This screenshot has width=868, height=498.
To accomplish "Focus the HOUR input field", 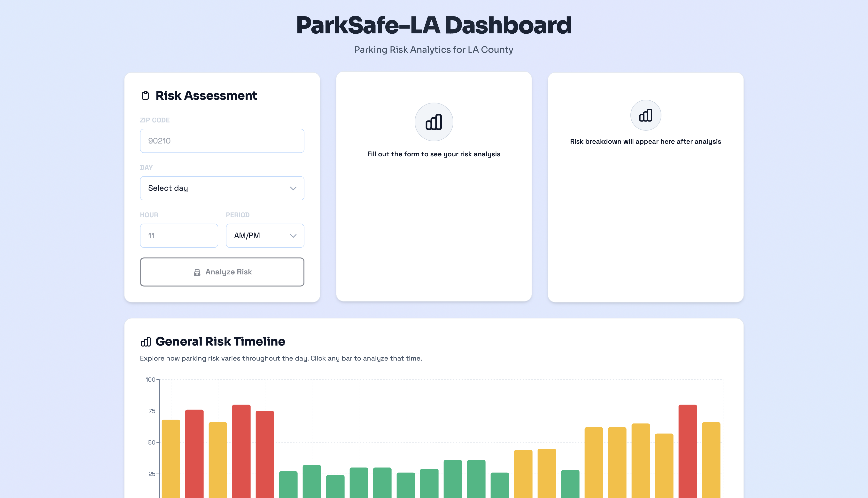I will pyautogui.click(x=179, y=235).
